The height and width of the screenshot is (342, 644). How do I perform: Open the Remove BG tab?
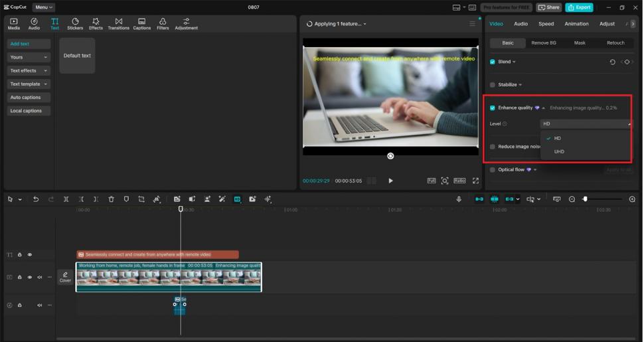(x=544, y=43)
